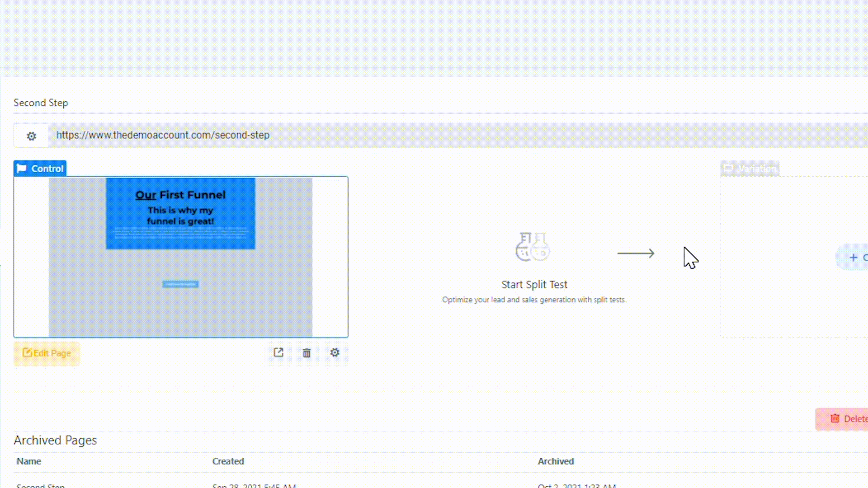Click the Variation flag icon
The height and width of the screenshot is (488, 868).
[x=728, y=169]
